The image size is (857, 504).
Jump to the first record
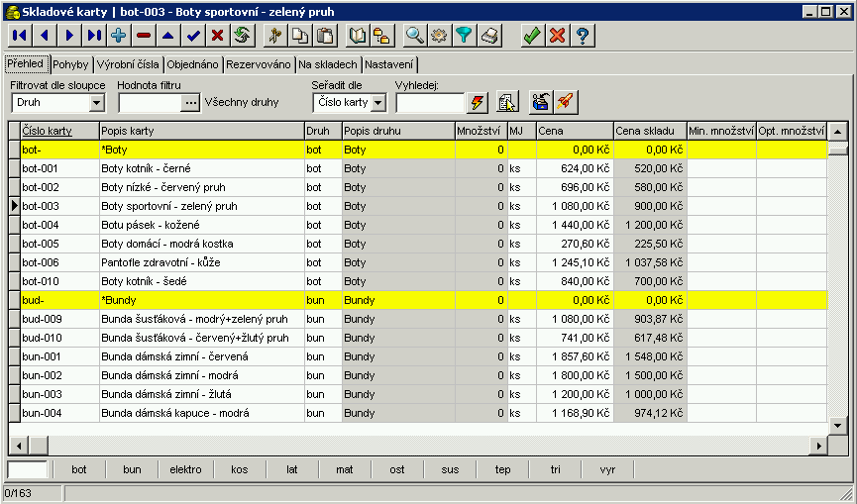tap(19, 36)
